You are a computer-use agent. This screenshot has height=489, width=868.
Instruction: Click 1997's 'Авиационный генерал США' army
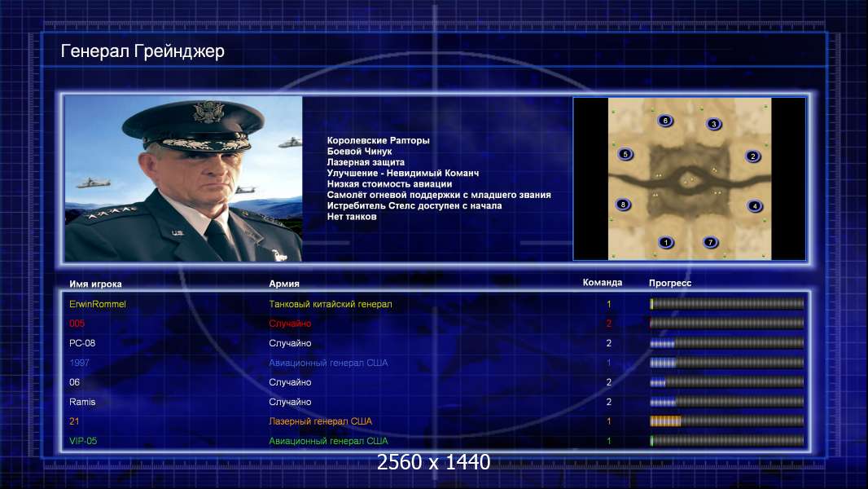[x=328, y=363]
